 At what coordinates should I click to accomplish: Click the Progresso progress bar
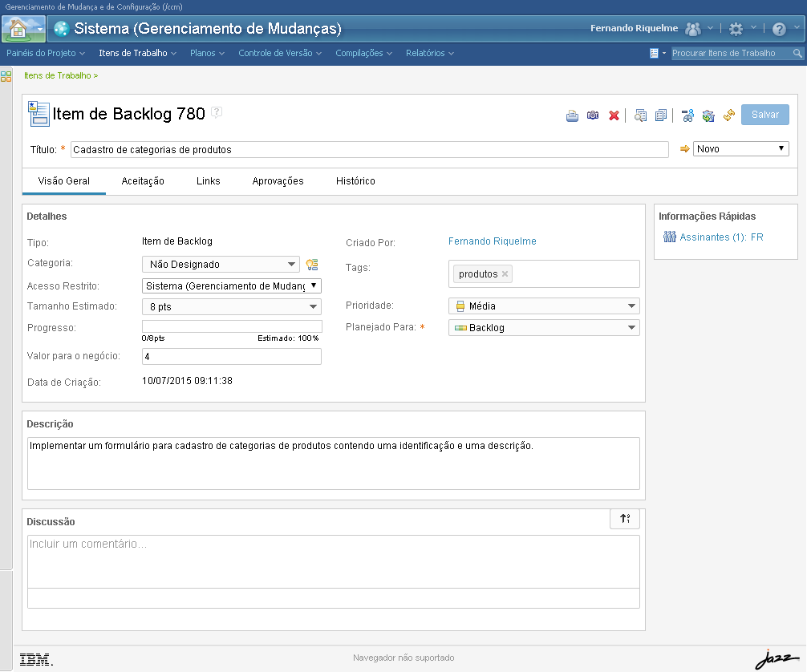(232, 326)
